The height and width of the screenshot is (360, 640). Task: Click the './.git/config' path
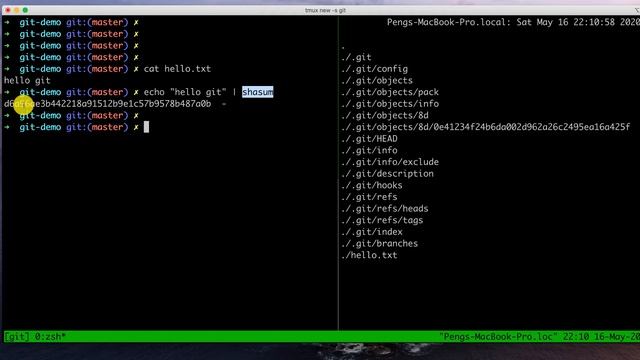(374, 69)
